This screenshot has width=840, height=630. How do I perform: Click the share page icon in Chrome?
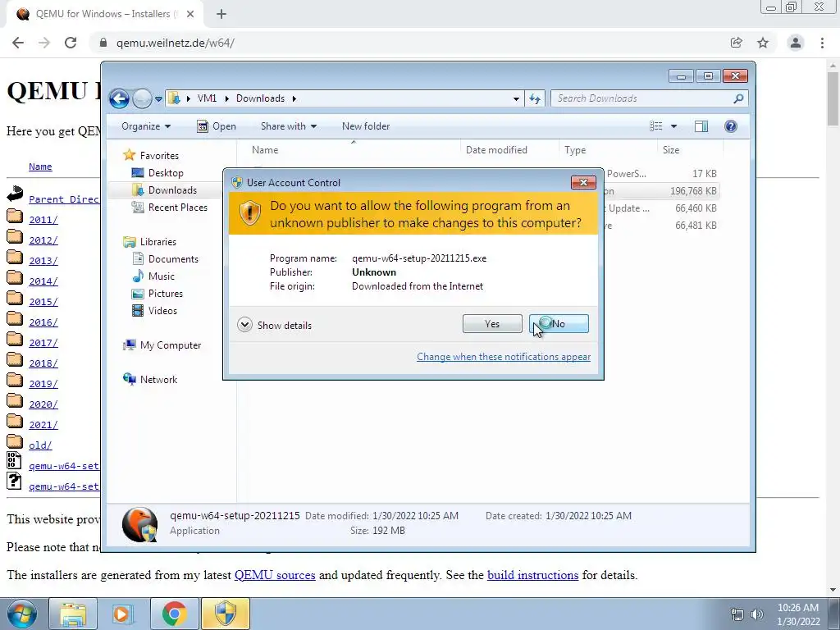tap(737, 43)
